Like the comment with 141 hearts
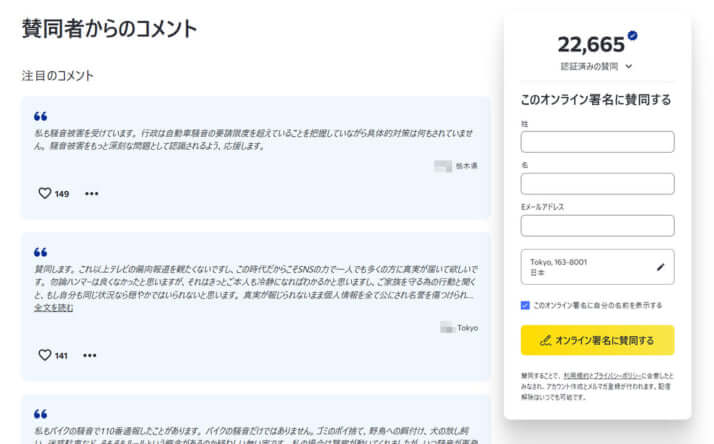 pyautogui.click(x=45, y=355)
